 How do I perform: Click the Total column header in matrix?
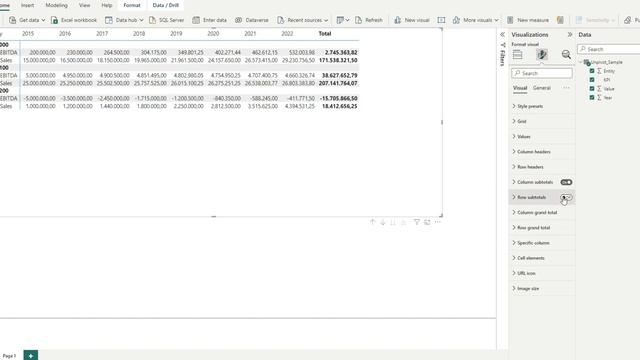(x=324, y=34)
